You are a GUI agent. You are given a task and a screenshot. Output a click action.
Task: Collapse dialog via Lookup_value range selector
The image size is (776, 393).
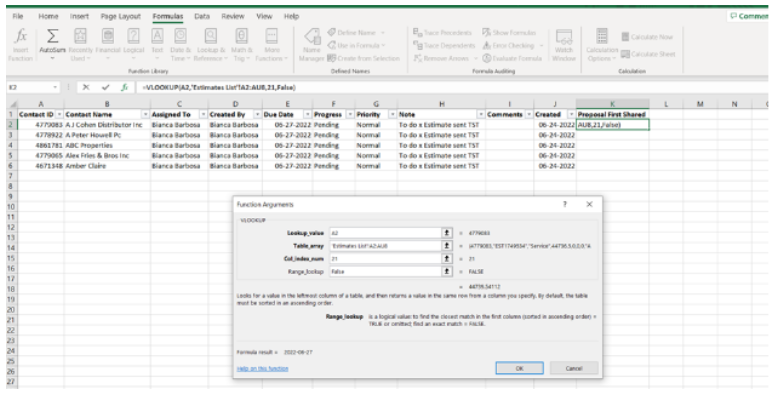point(447,233)
